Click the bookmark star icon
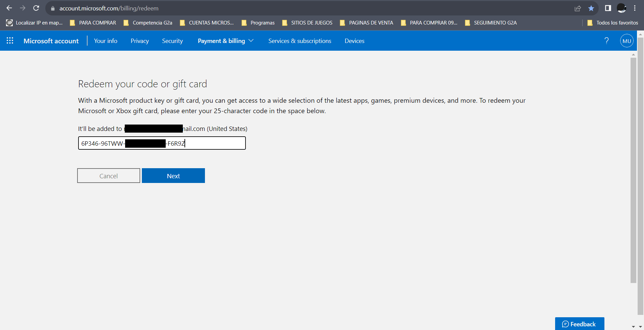 click(x=591, y=8)
